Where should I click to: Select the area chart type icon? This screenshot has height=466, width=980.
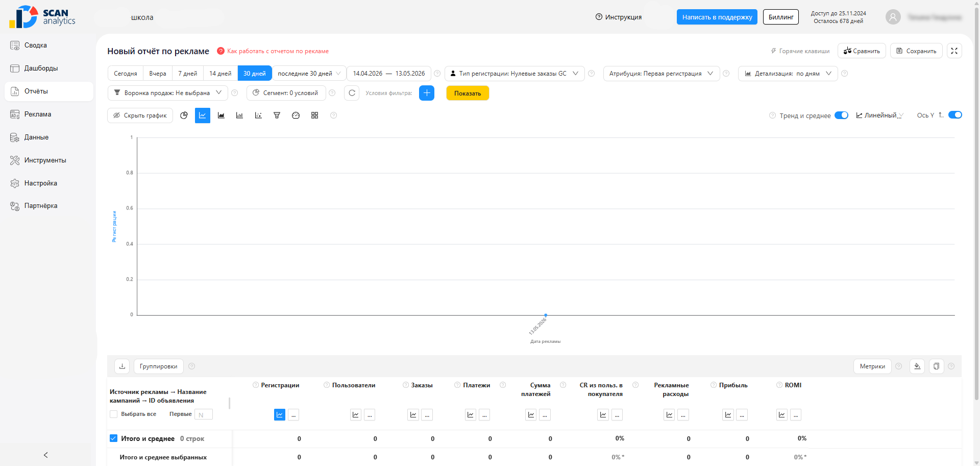pyautogui.click(x=221, y=115)
